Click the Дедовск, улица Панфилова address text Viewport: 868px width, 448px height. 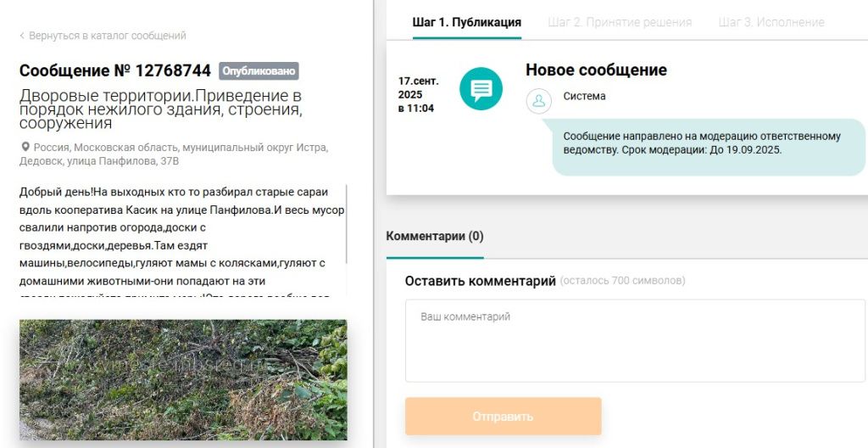[99, 161]
